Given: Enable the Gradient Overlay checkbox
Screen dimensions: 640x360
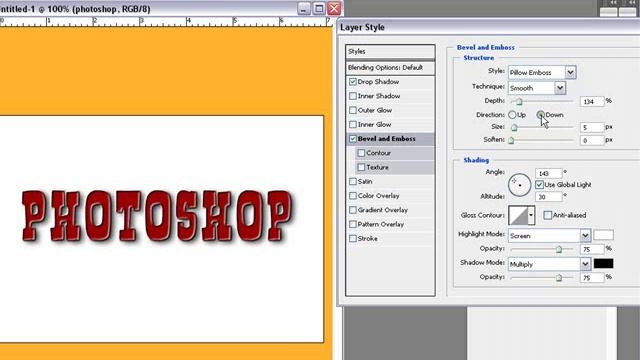Looking at the screenshot, I should [x=353, y=210].
